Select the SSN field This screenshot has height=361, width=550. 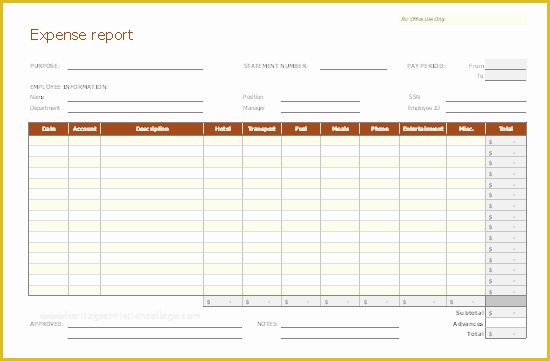click(x=486, y=98)
